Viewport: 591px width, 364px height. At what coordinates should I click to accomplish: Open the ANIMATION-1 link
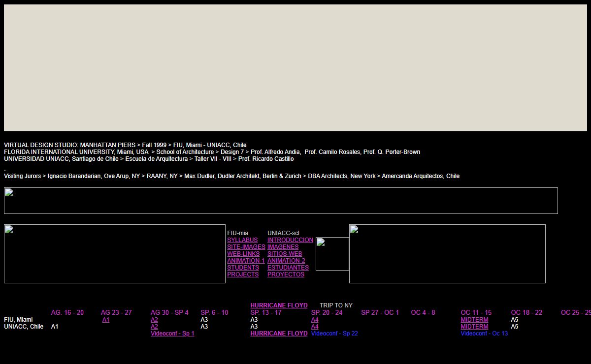pos(246,261)
